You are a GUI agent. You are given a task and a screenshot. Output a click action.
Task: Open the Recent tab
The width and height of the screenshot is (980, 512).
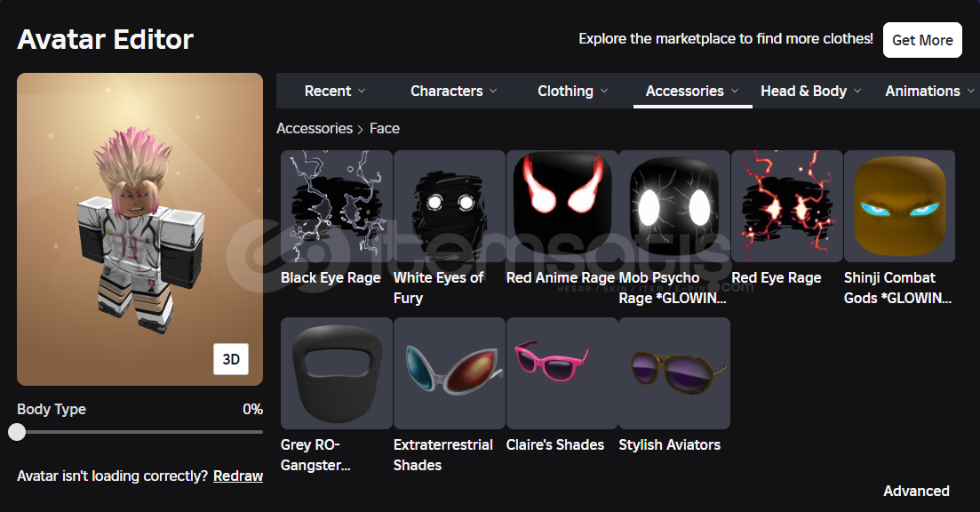[x=334, y=91]
